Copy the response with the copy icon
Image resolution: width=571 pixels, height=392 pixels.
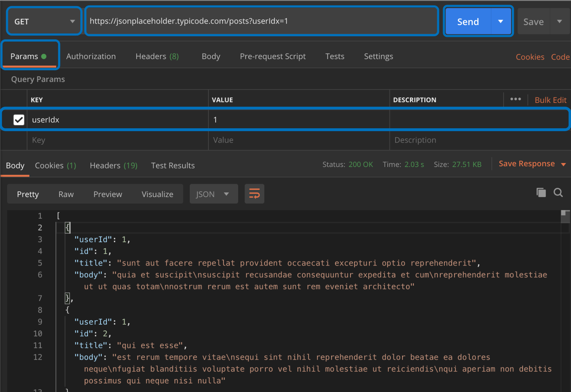541,192
